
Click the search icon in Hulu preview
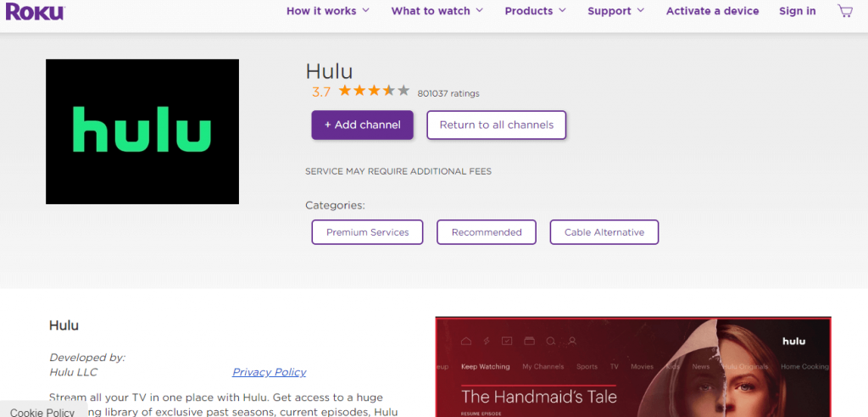pos(550,341)
